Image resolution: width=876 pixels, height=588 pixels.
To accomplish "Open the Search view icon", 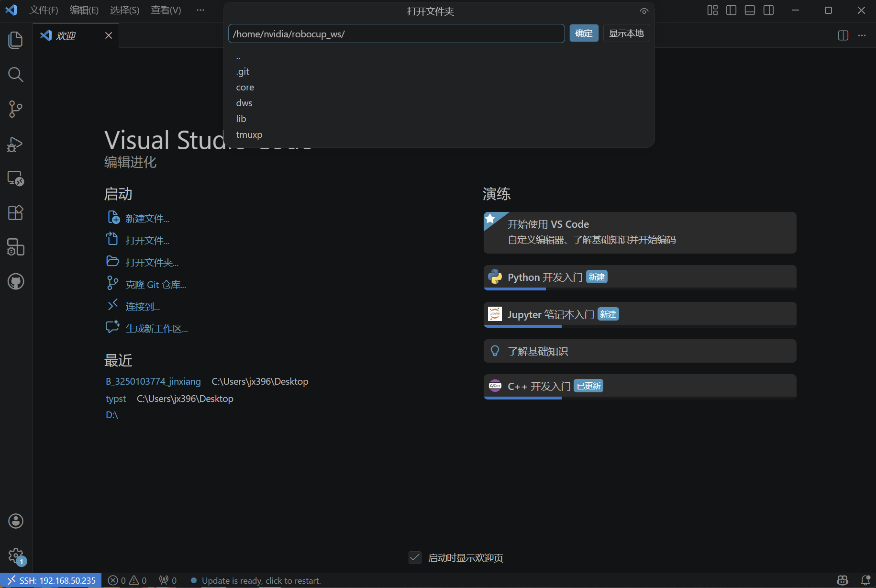I will point(16,74).
